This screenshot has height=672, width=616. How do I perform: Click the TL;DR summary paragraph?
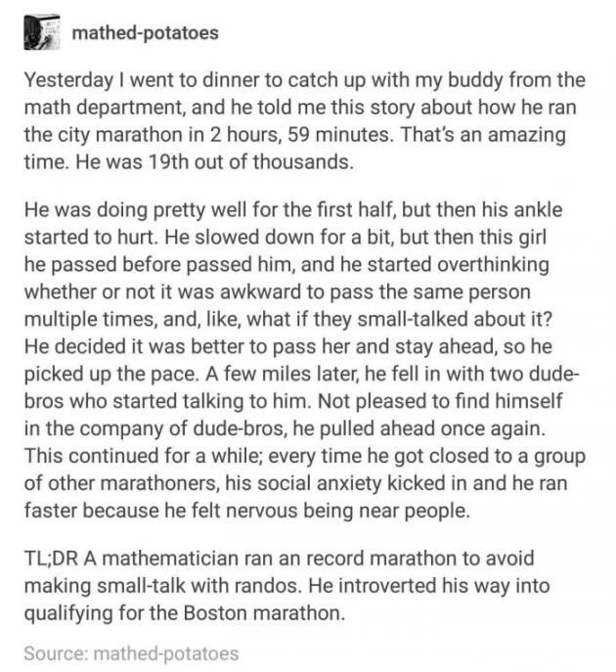[x=286, y=585]
